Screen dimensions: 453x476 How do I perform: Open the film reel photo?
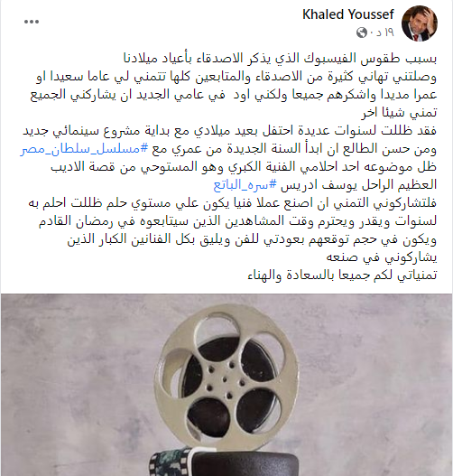[226, 385]
